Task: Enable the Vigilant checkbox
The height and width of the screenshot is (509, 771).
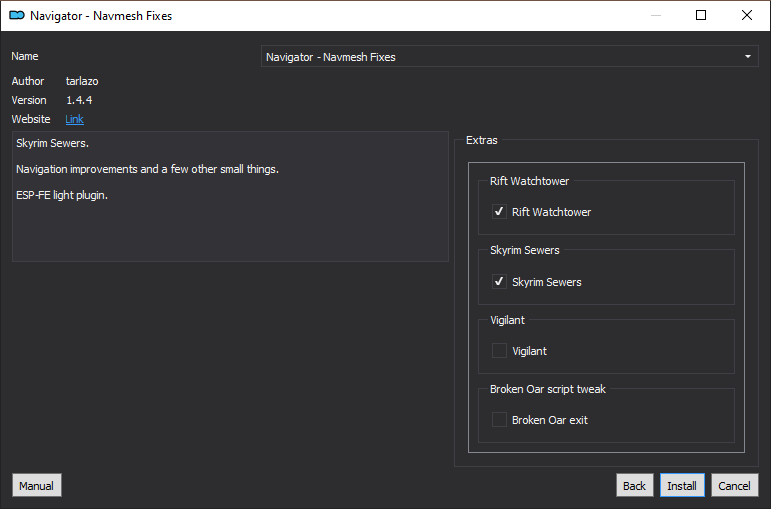Action: coord(499,351)
